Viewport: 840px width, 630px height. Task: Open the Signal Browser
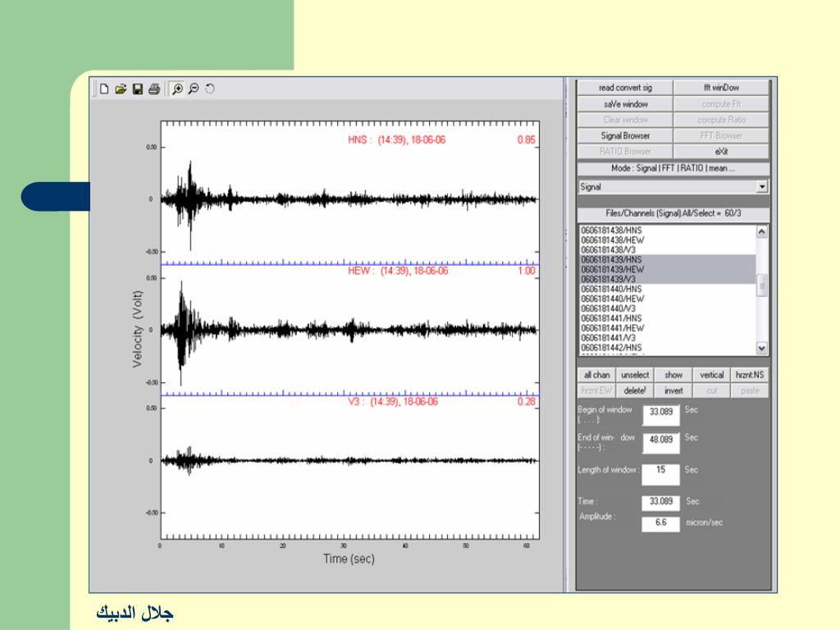[624, 135]
